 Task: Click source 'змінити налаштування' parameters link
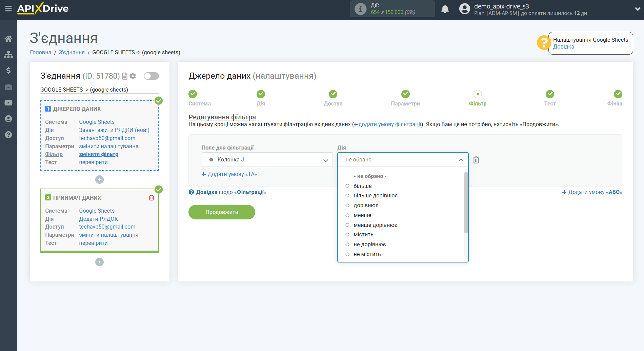point(109,146)
